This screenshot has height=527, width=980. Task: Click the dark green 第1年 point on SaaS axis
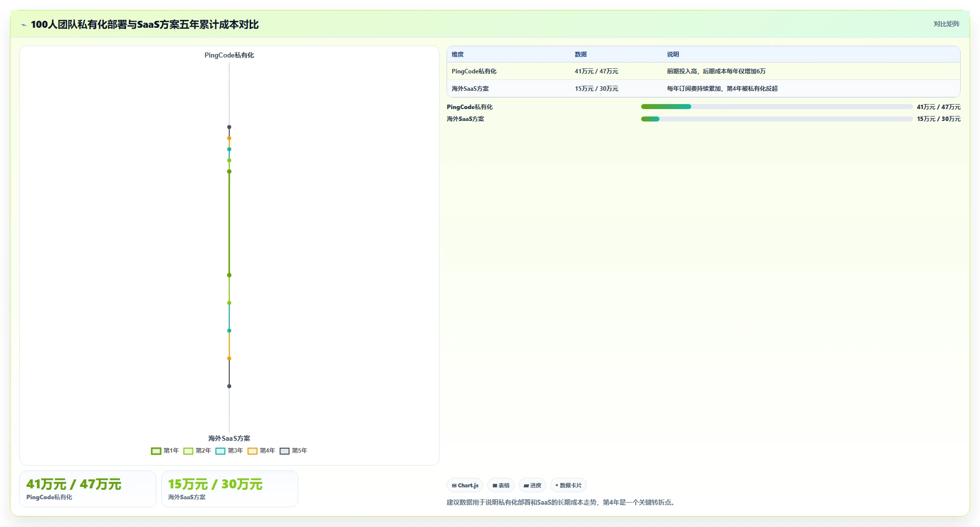[x=229, y=275]
